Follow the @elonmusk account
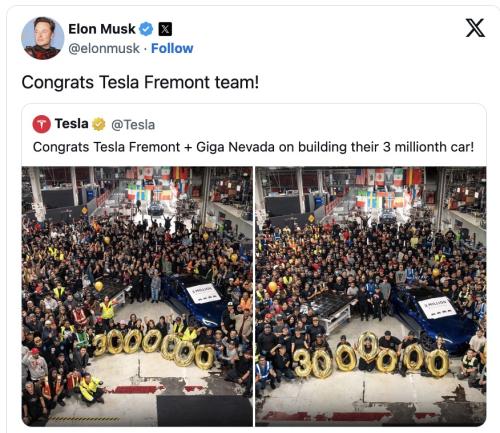Viewport: 500px width, 433px height. click(172, 48)
